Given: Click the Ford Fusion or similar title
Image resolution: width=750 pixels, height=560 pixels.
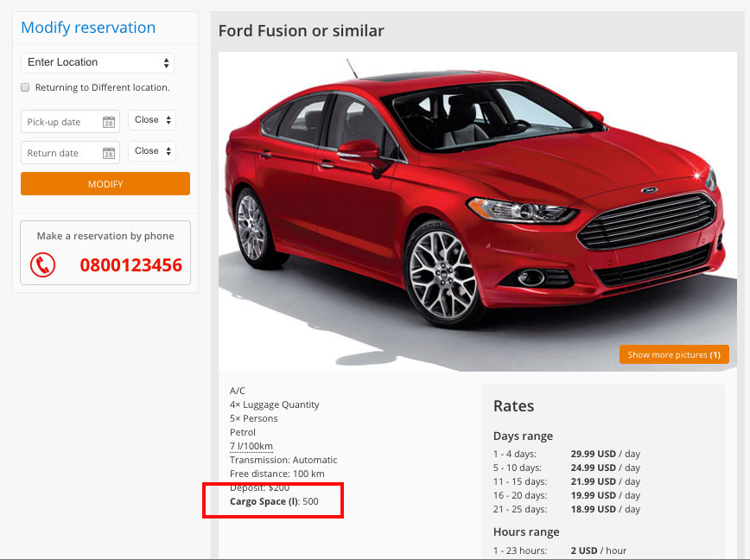Looking at the screenshot, I should click(x=302, y=30).
